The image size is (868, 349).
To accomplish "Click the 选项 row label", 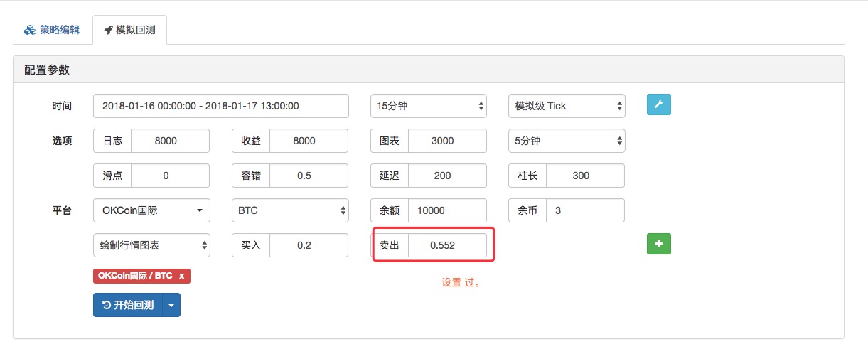I will (62, 141).
